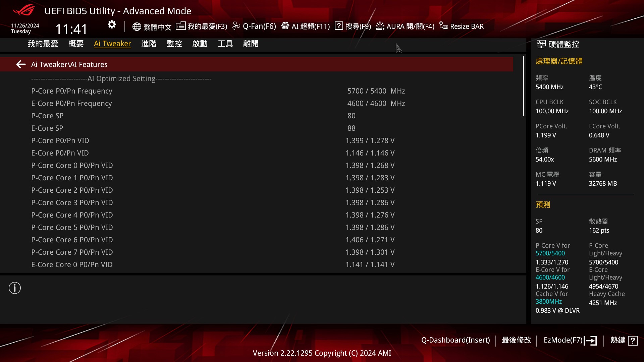Click the AI overclocking brain icon
644x362 pixels.
[285, 26]
